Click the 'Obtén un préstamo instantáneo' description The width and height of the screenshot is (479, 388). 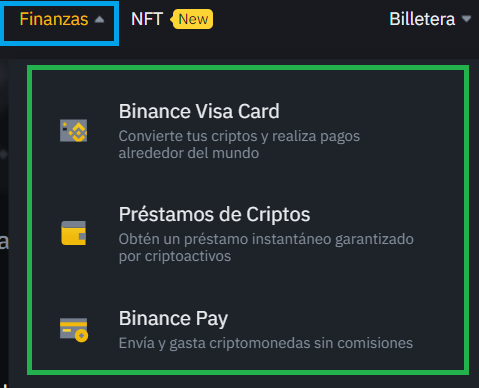pos(266,239)
